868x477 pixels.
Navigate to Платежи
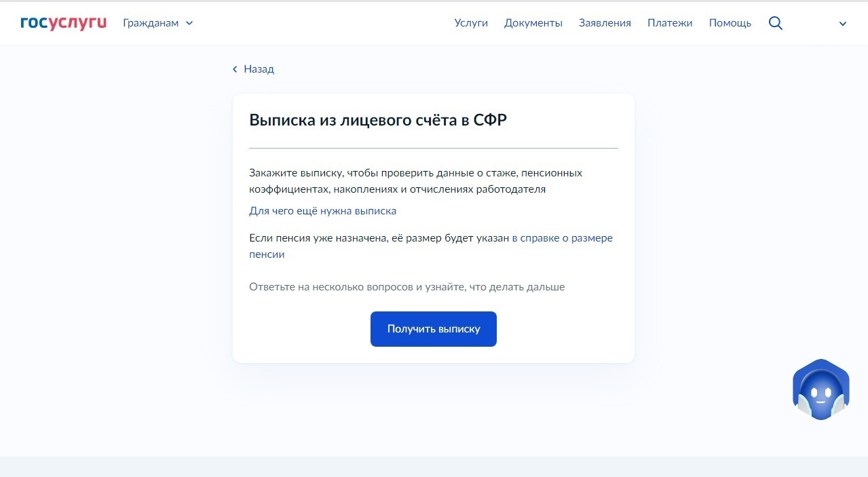(670, 23)
